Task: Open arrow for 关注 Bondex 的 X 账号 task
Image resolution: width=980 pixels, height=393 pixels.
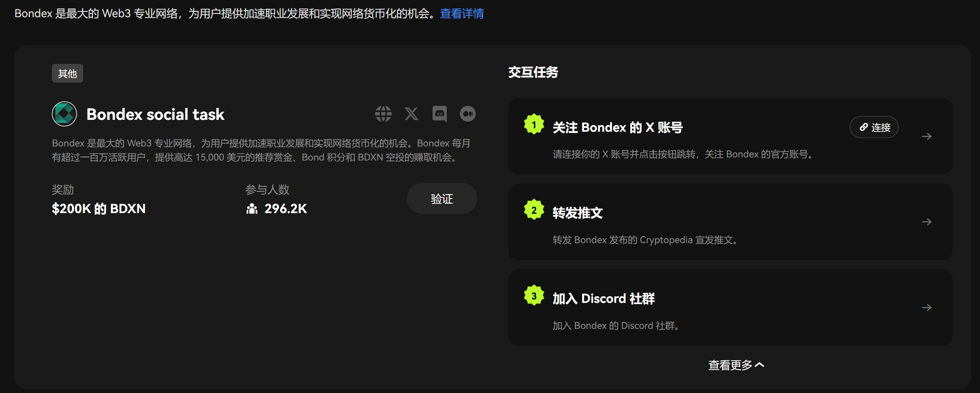Action: click(927, 136)
